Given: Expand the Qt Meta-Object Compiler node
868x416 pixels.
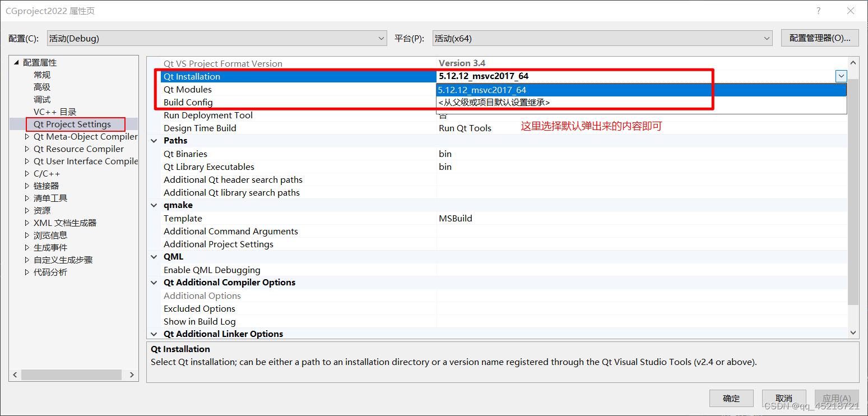Looking at the screenshot, I should tap(27, 137).
